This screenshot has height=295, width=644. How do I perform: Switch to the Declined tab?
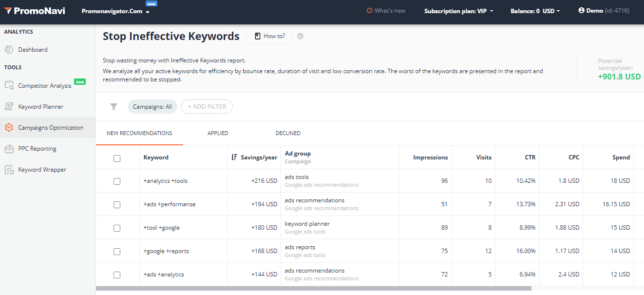[x=288, y=133]
